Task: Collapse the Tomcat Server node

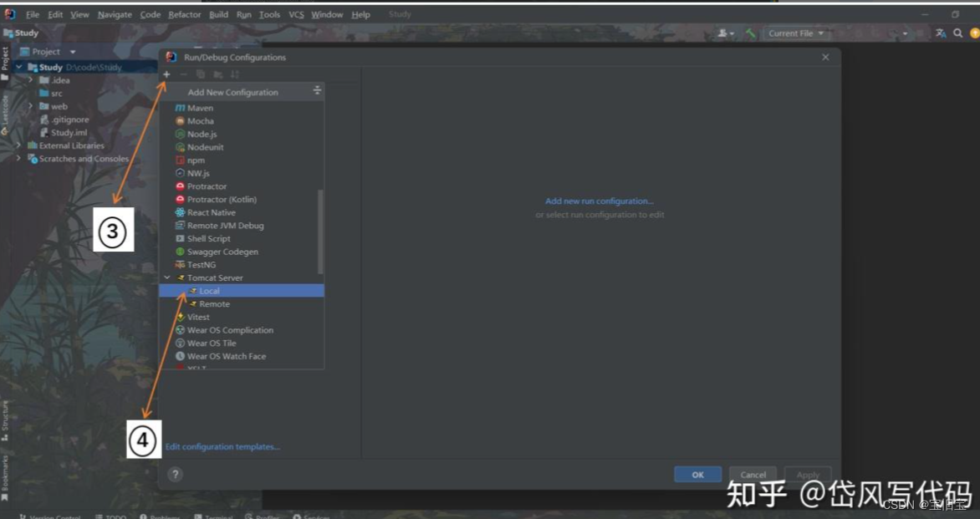Action: click(x=167, y=278)
